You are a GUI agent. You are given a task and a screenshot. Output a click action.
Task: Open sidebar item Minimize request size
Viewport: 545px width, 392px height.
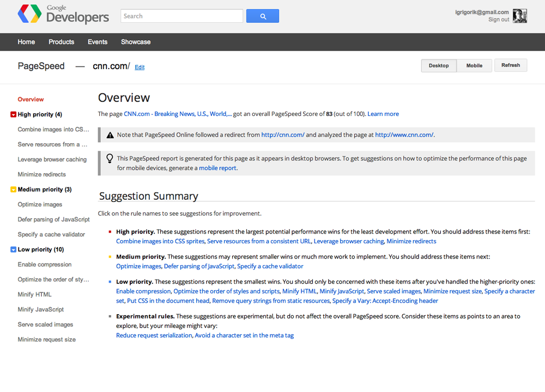click(x=46, y=340)
